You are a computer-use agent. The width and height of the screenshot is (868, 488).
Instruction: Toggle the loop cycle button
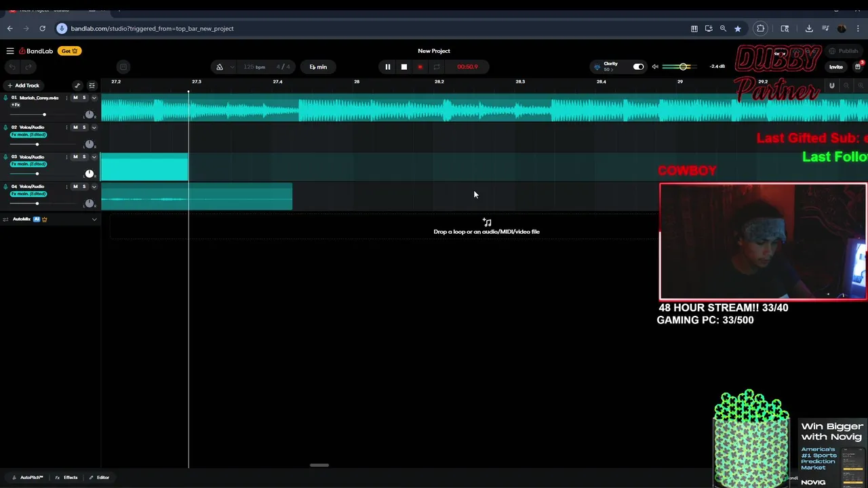pos(436,66)
